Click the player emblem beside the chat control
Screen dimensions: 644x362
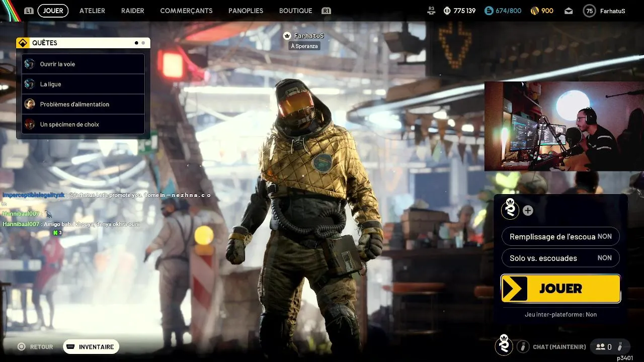504,345
